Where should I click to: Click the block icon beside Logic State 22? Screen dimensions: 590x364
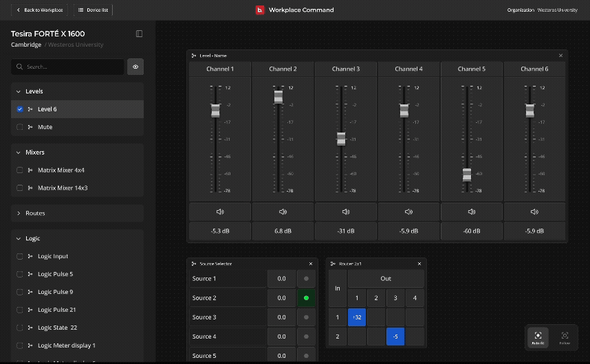coord(30,328)
